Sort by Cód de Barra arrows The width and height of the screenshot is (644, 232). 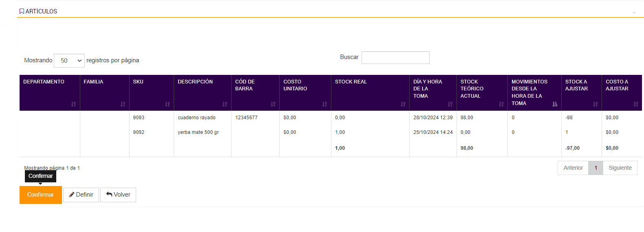pyautogui.click(x=273, y=104)
